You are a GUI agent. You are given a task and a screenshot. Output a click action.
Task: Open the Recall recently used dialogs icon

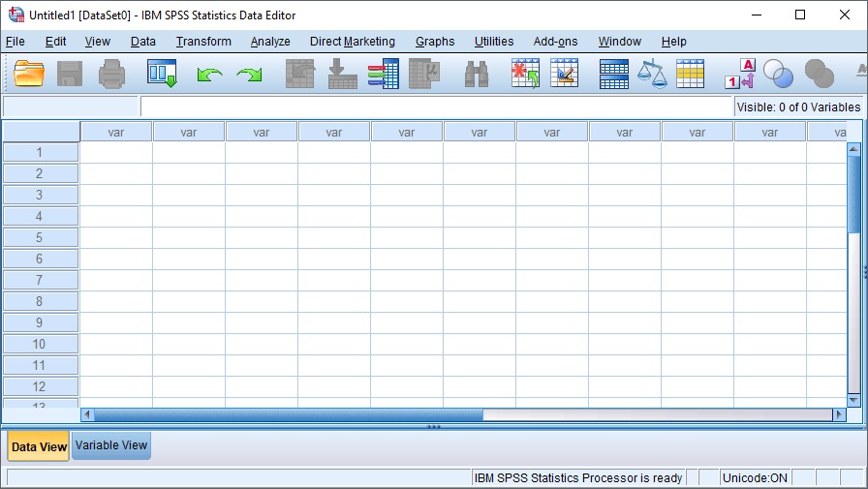coord(162,74)
